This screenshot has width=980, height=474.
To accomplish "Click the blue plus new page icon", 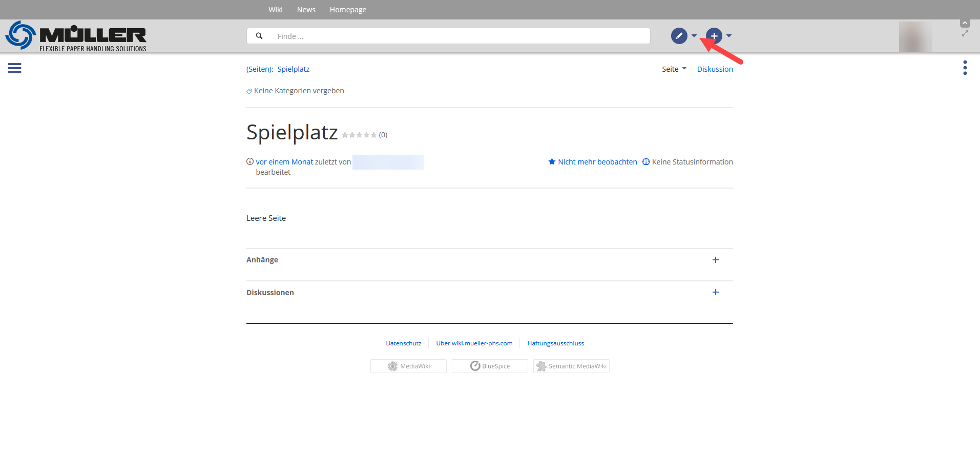I will tap(714, 36).
